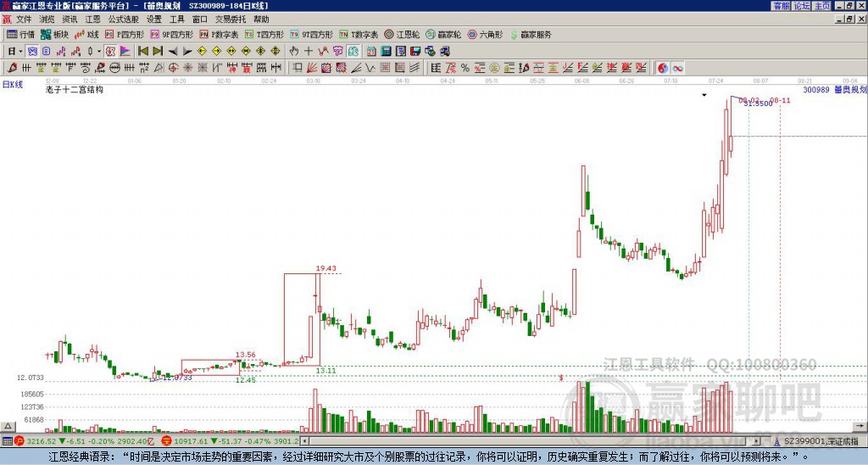Open the calculator icon
Viewport: 868px width, 465px height.
(386, 51)
